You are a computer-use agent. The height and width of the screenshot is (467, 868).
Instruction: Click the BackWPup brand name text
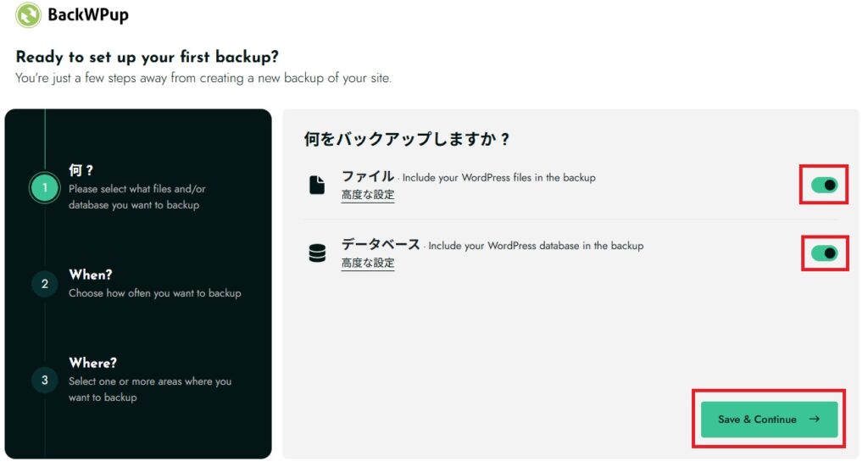(x=89, y=15)
